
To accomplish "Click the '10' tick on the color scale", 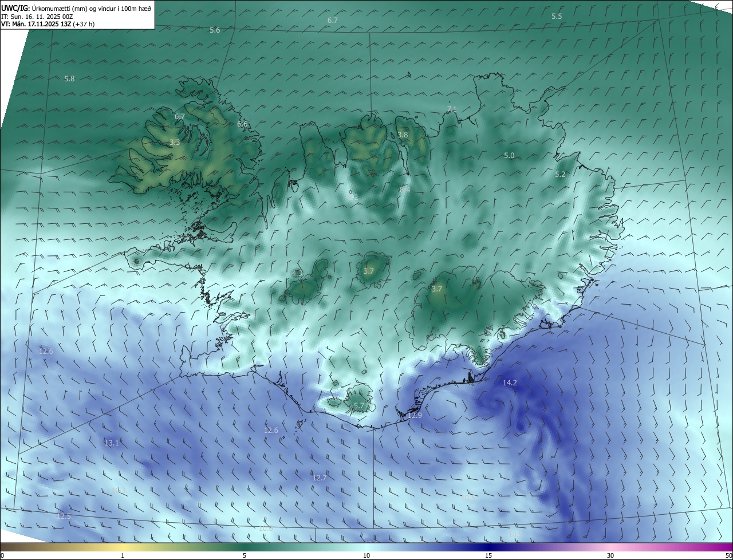I will [x=366, y=555].
